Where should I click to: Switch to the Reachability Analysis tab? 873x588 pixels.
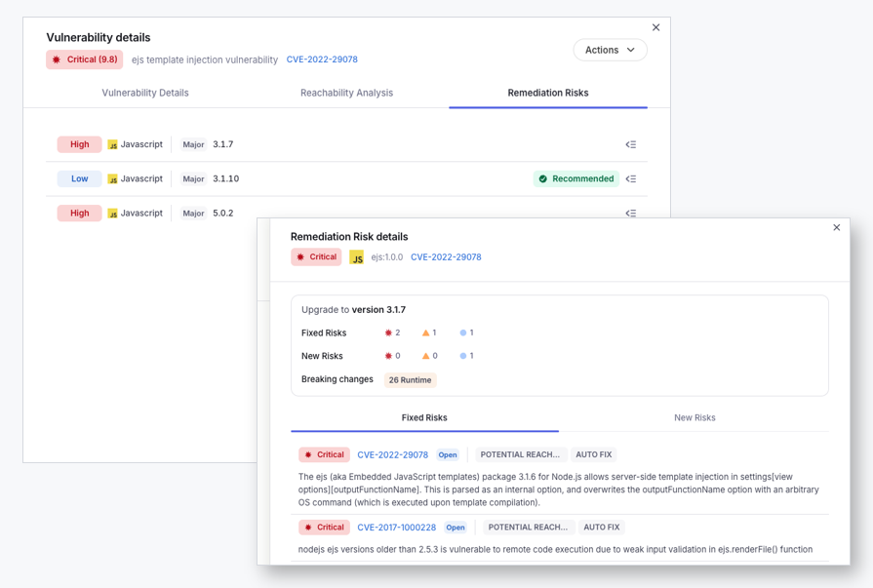346,93
